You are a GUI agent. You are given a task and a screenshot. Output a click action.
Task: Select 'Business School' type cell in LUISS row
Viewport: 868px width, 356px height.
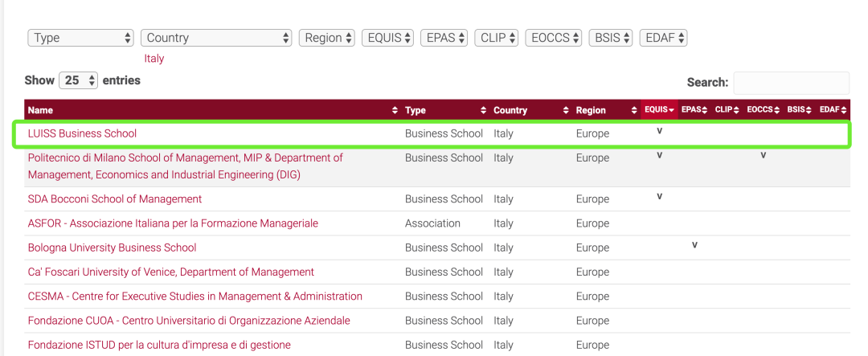coord(444,133)
